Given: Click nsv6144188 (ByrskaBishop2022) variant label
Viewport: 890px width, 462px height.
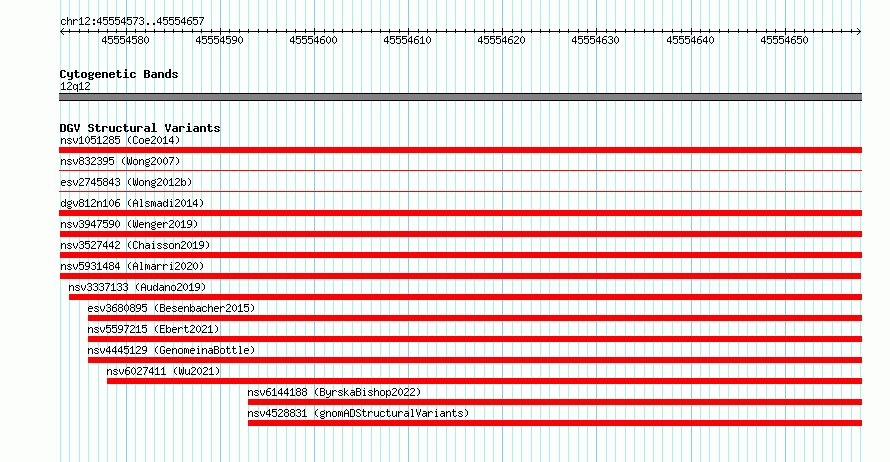Looking at the screenshot, I should pyautogui.click(x=334, y=392).
